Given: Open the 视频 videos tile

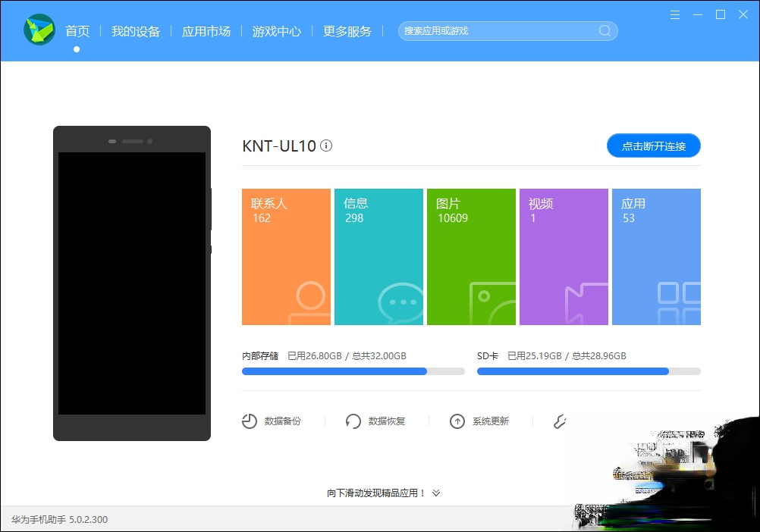Looking at the screenshot, I should pyautogui.click(x=564, y=256).
